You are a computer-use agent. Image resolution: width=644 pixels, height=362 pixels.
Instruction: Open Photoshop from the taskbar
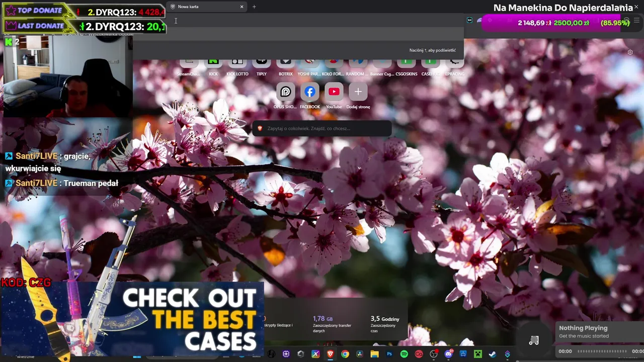coord(389,354)
